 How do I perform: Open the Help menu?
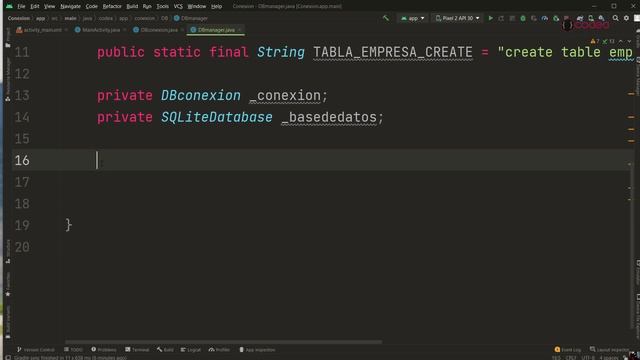coord(216,7)
